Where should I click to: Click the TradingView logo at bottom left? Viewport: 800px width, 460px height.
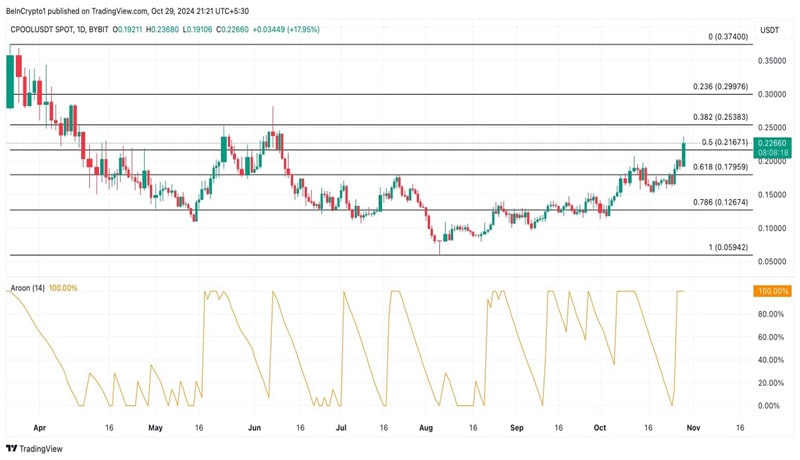click(34, 449)
